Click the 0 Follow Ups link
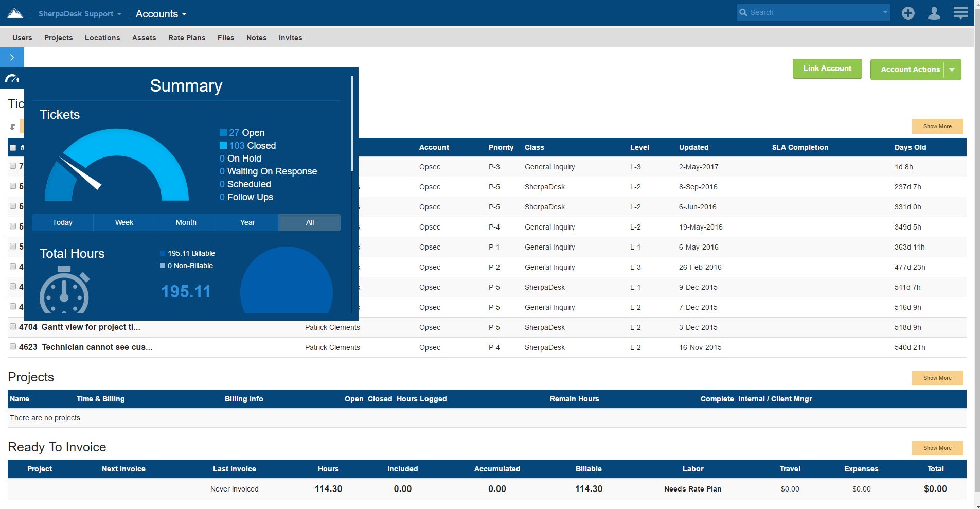The height and width of the screenshot is (509, 980). (x=246, y=197)
